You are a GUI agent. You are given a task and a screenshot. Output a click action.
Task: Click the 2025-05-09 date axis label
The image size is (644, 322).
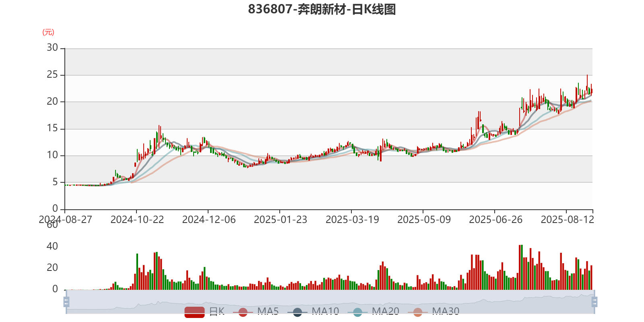coord(424,220)
